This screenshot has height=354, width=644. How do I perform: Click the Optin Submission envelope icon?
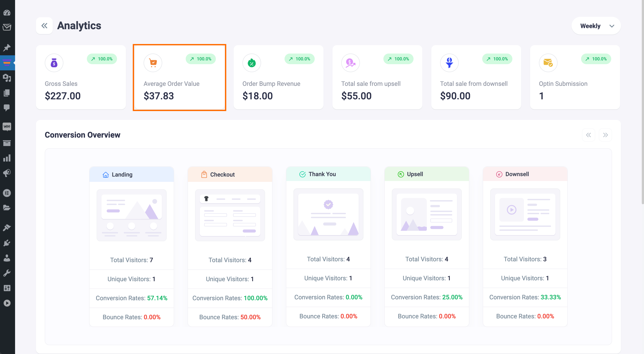(x=548, y=63)
